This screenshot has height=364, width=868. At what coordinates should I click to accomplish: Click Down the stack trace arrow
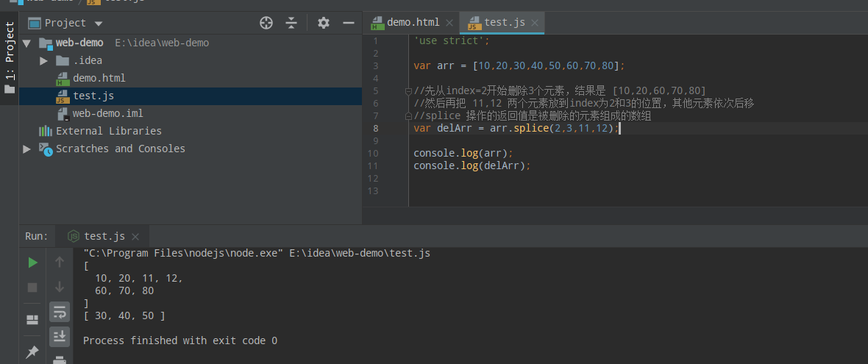pos(60,287)
